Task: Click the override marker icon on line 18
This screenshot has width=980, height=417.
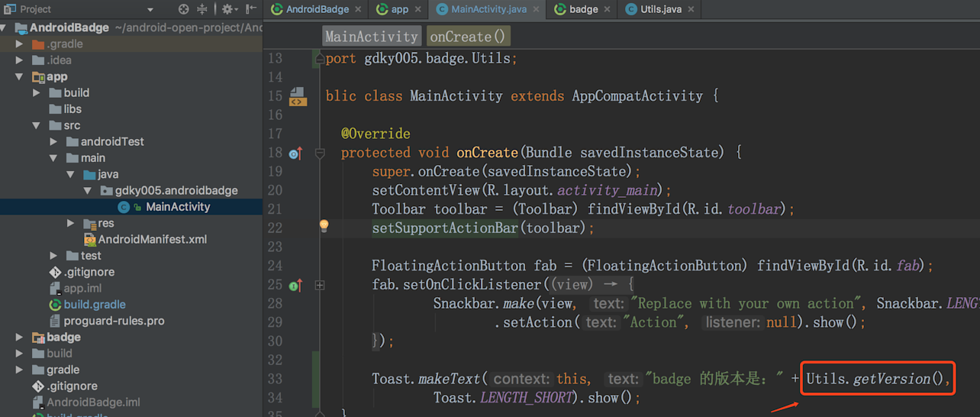Action: click(296, 154)
